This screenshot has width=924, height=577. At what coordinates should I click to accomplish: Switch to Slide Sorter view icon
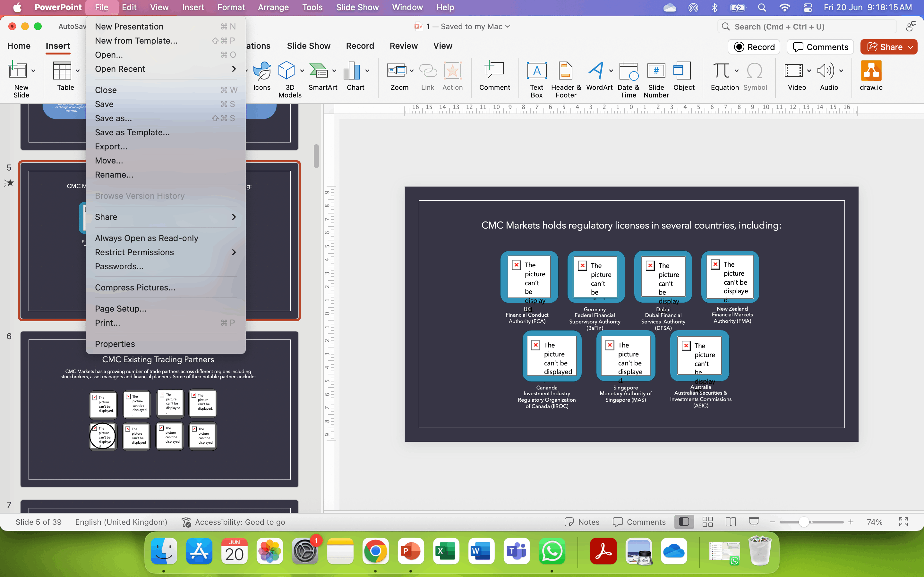click(x=707, y=522)
